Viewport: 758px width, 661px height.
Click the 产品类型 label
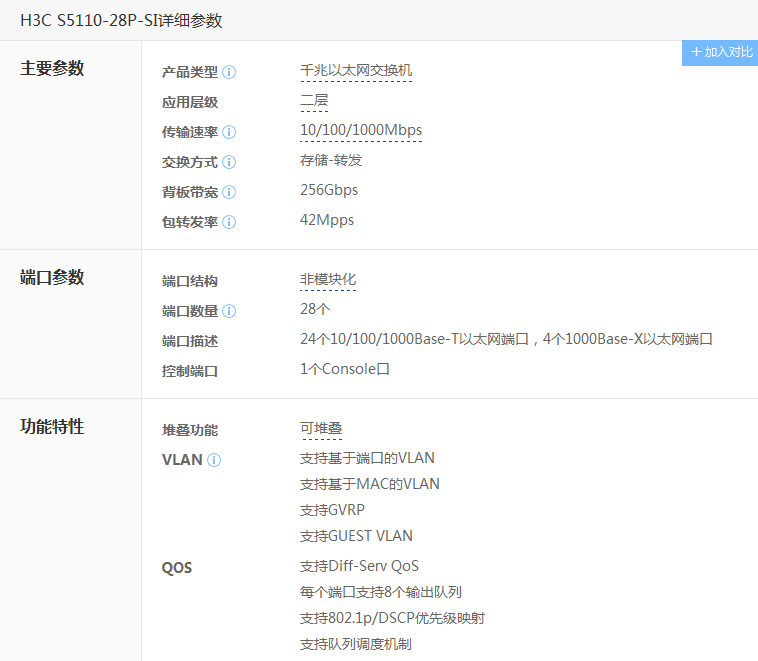[190, 72]
